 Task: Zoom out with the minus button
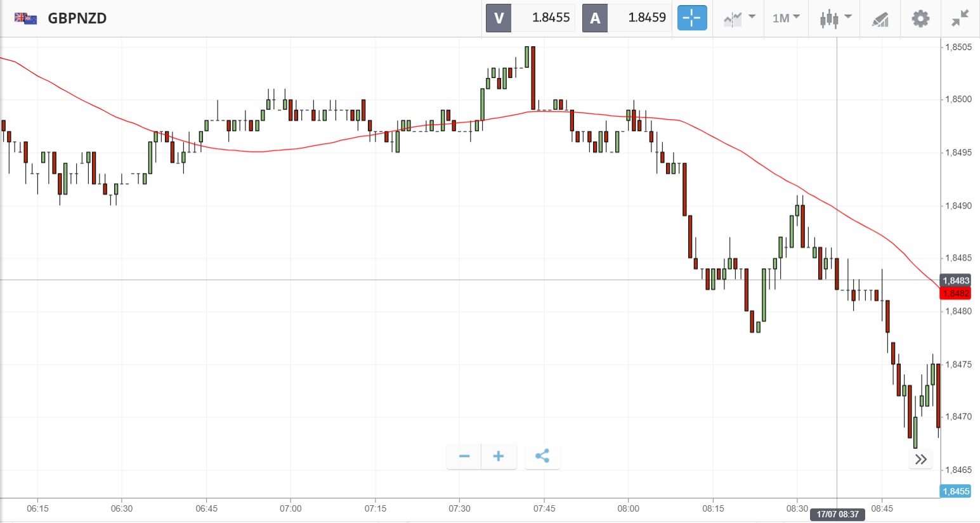coord(464,456)
